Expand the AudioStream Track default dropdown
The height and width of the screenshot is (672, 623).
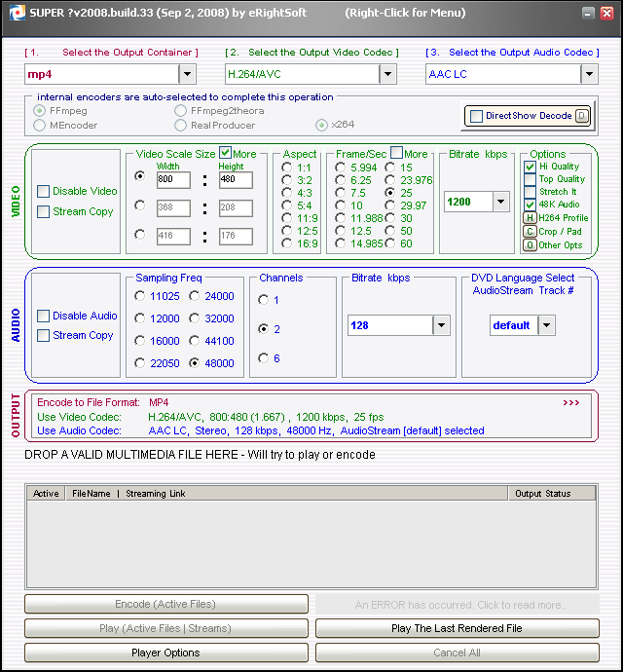(x=546, y=325)
